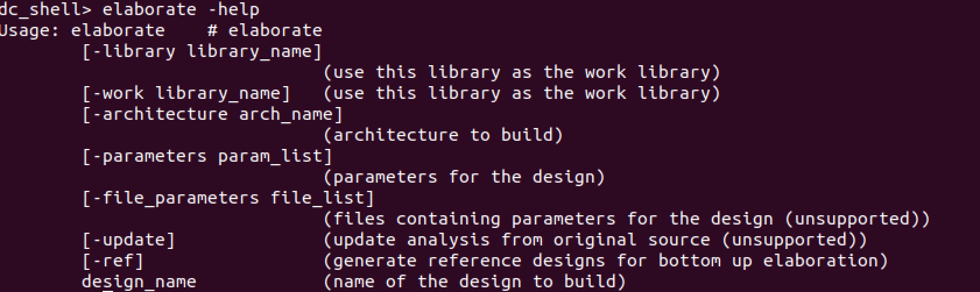Select the design_name argument text

(x=139, y=282)
